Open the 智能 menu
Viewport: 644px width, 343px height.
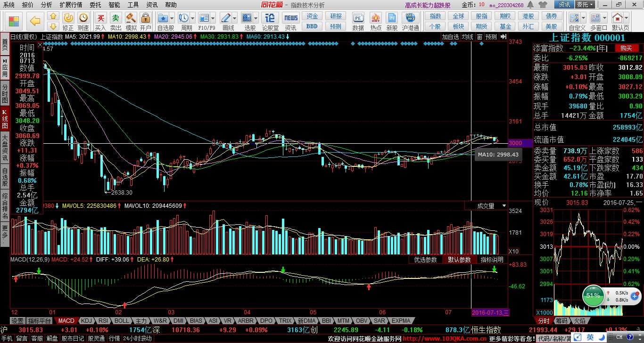pos(114,4)
